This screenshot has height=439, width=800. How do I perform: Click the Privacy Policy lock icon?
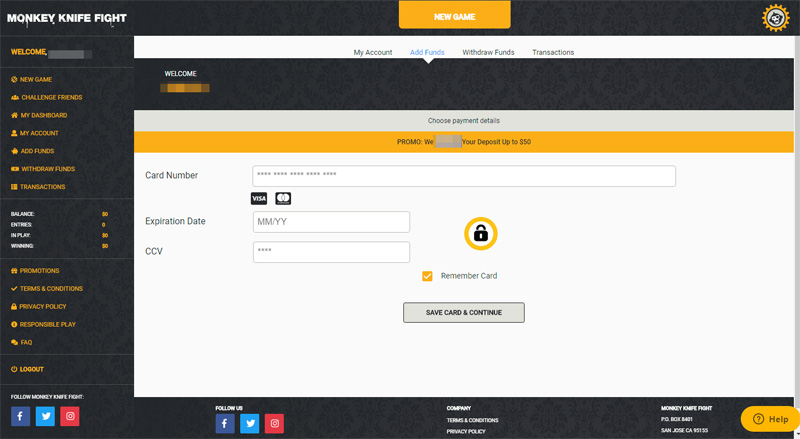coord(14,306)
